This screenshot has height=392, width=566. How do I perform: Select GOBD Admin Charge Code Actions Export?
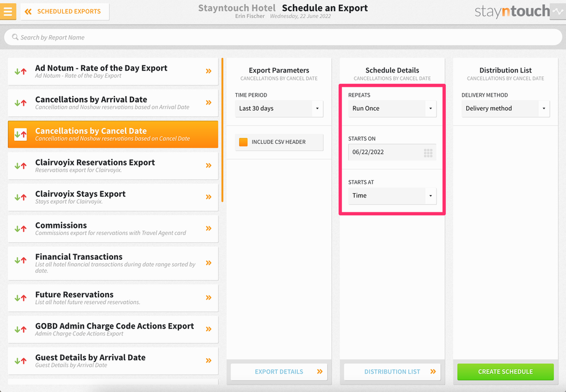[113, 329]
